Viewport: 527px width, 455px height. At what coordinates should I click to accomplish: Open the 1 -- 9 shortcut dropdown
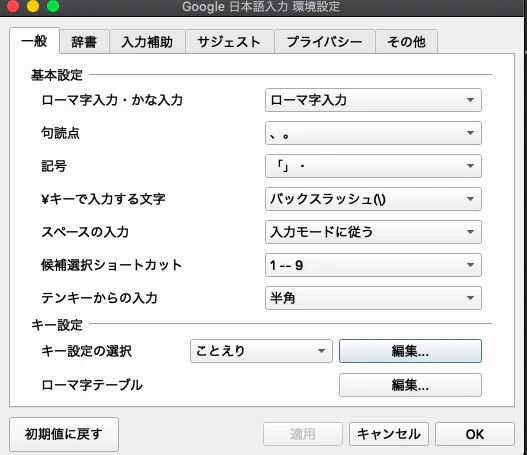373,265
